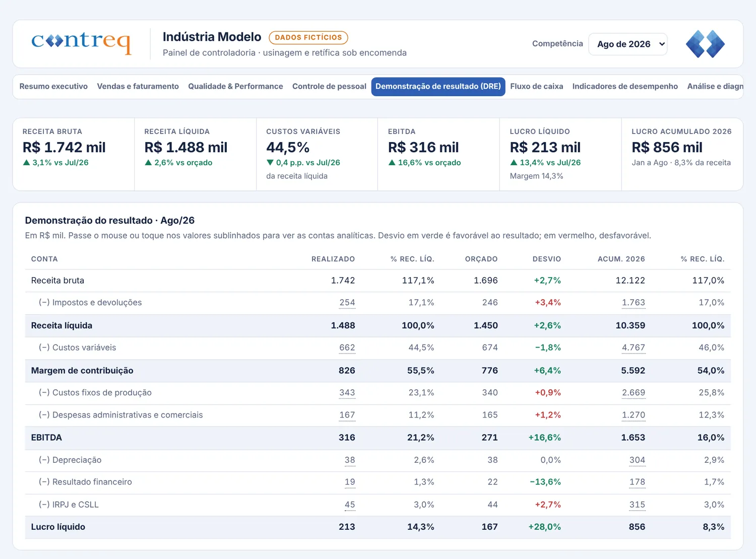Go to Qualidade & Performance tab
The image size is (756, 559).
click(235, 86)
